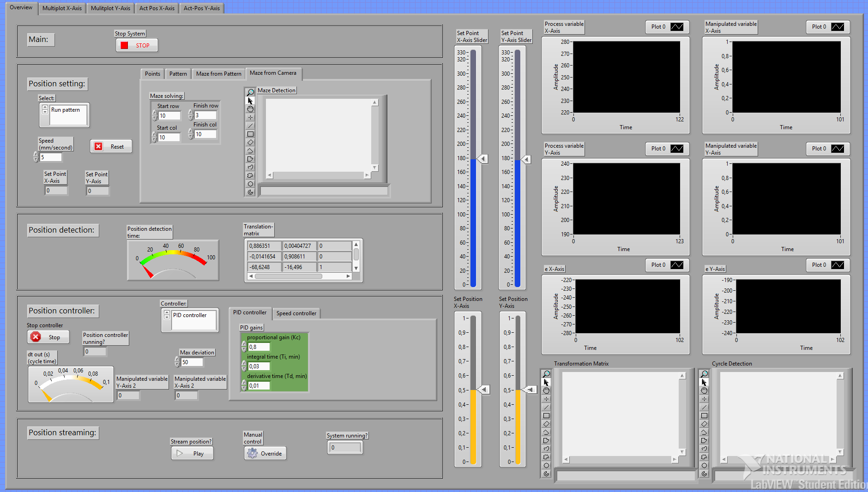Toggle the Play stream position button
The width and height of the screenshot is (868, 492).
(x=192, y=453)
